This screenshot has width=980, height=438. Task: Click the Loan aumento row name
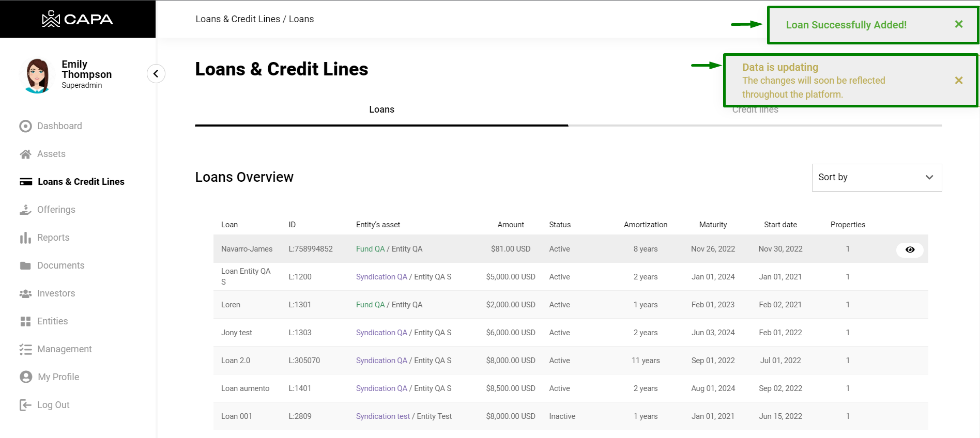tap(245, 388)
